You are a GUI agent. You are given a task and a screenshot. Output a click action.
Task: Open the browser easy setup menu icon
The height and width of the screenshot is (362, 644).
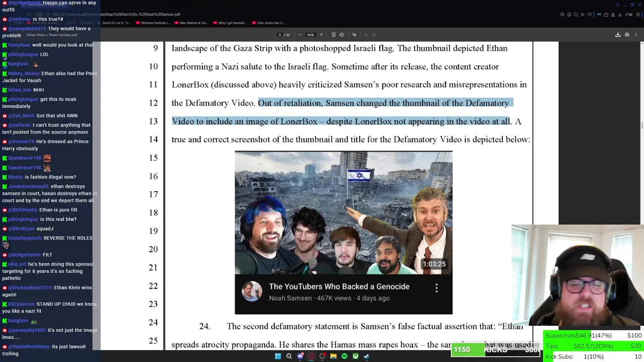tap(638, 15)
